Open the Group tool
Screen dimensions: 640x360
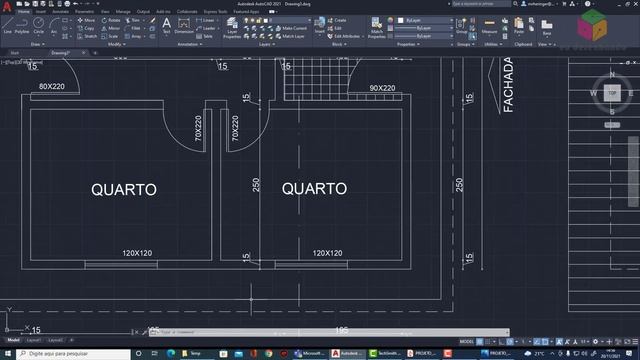coord(461,25)
